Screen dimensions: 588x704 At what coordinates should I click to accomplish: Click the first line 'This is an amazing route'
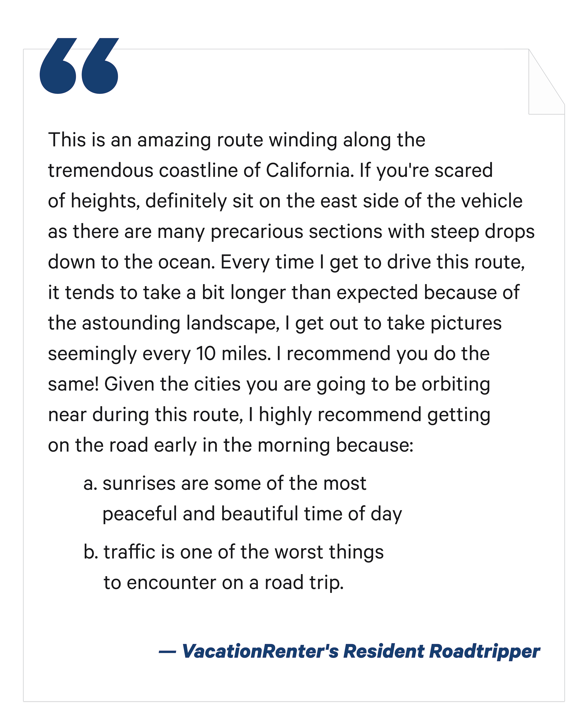click(237, 140)
